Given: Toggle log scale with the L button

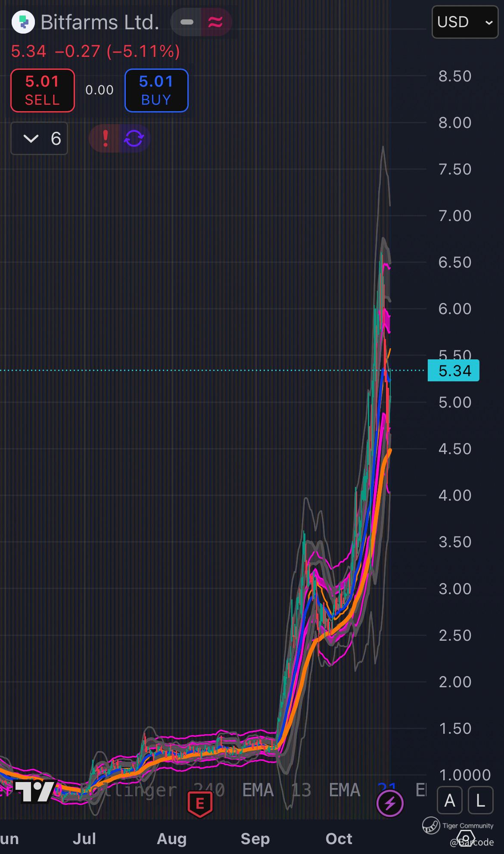Looking at the screenshot, I should pos(480,801).
